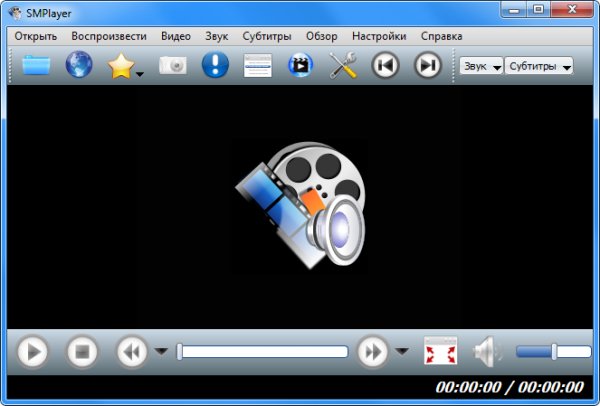Mute audio with the speaker icon
Viewport: 600px width, 406px height.
coord(488,351)
